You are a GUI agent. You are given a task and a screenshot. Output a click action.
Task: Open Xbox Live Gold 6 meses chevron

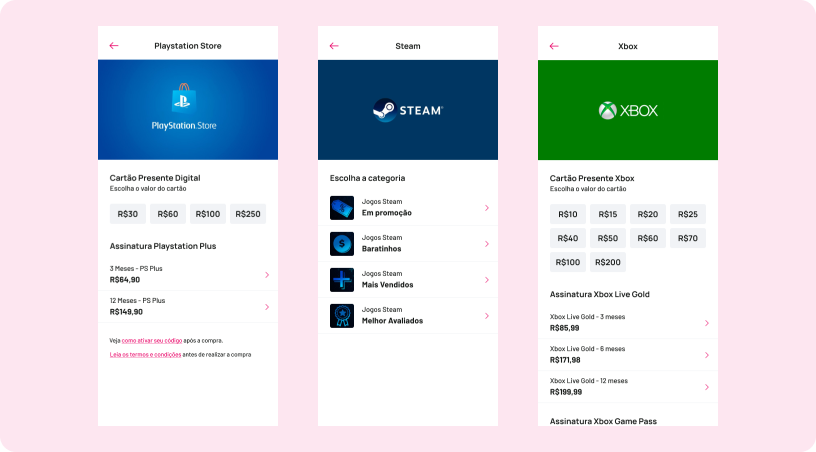point(706,355)
